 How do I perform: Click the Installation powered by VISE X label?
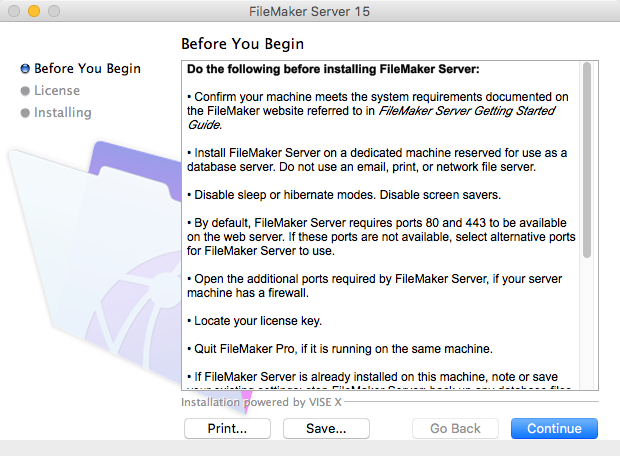tap(261, 402)
